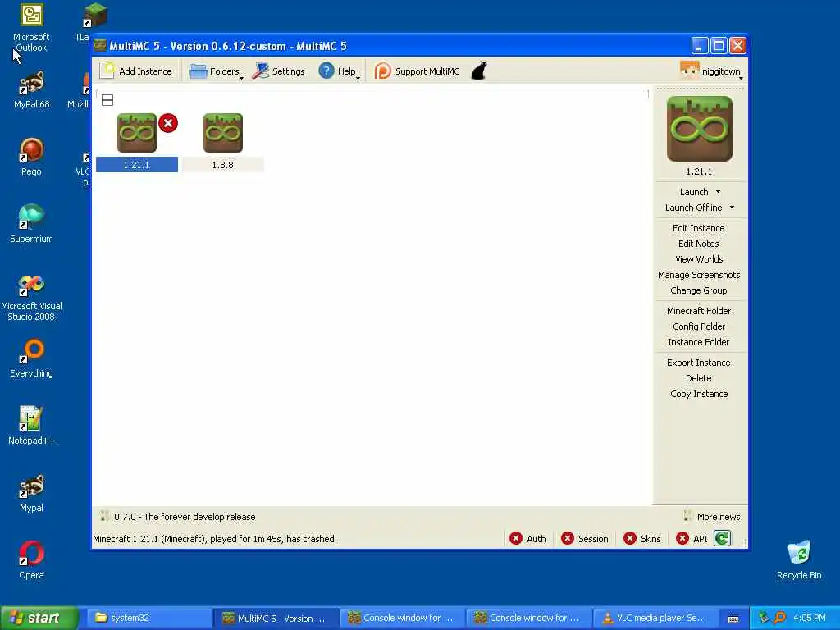The image size is (840, 630).
Task: Open the Folders dropdown in the toolbar
Action: pyautogui.click(x=217, y=71)
